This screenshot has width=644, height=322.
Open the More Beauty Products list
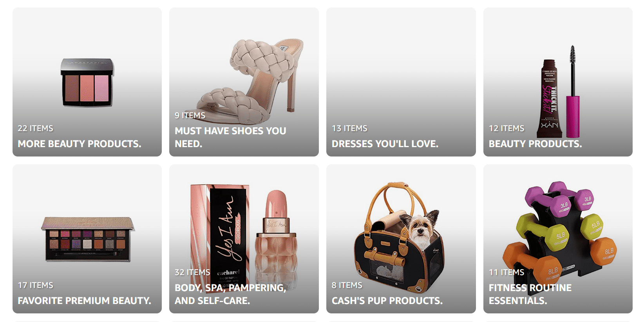coord(79,144)
